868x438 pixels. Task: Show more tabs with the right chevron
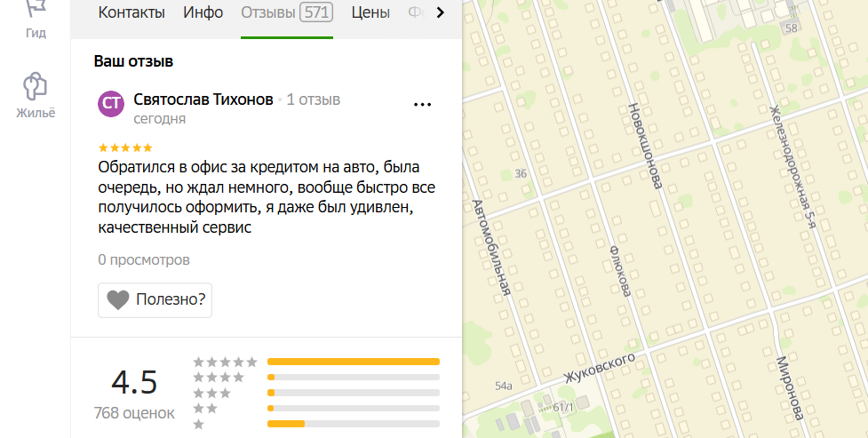[441, 12]
